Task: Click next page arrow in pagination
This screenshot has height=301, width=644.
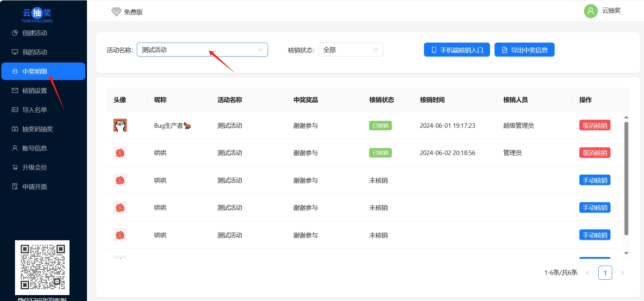Action: [x=622, y=273]
